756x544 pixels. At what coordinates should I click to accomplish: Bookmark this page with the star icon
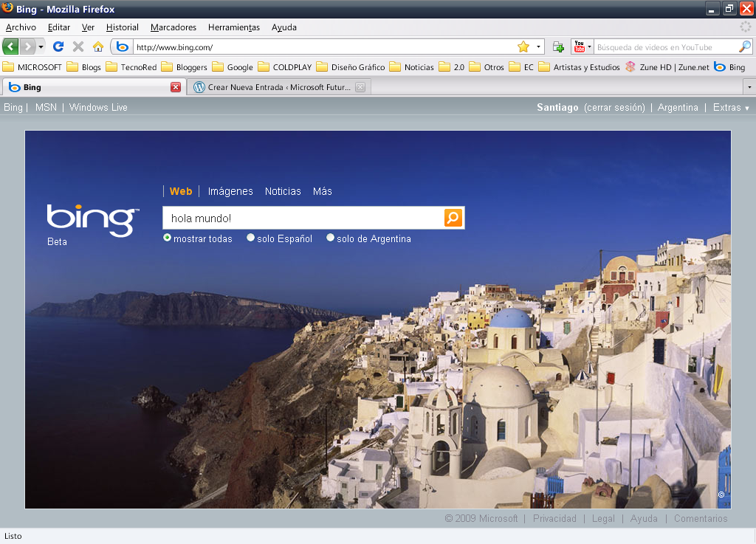(523, 47)
